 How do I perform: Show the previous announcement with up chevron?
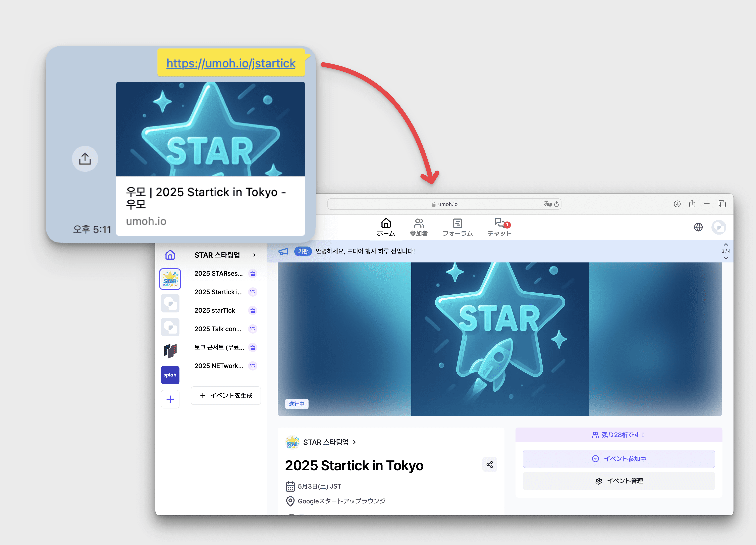click(x=726, y=244)
